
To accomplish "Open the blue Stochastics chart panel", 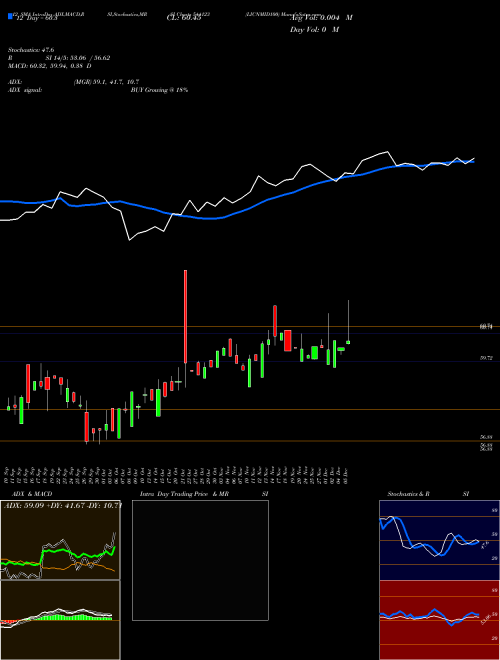I will [x=439, y=540].
